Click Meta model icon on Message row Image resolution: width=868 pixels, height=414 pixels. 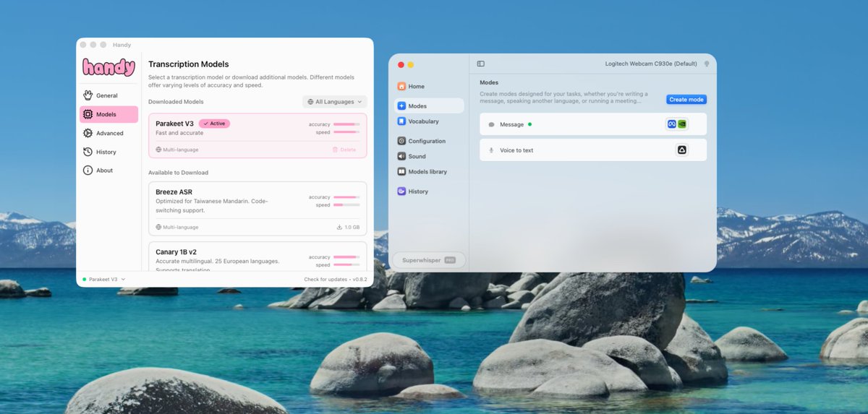(671, 124)
